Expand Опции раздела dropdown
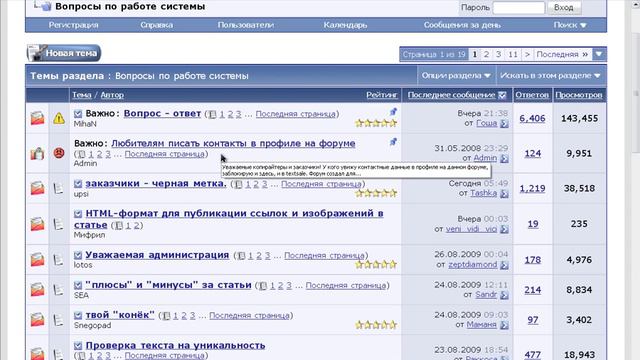Image resolution: width=640 pixels, height=360 pixels. (x=456, y=76)
